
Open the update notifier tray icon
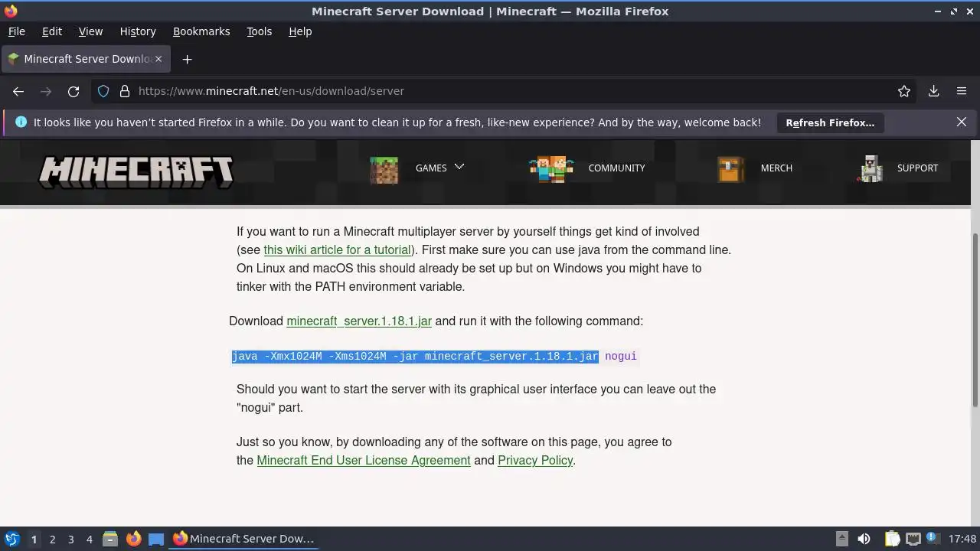[x=933, y=539]
